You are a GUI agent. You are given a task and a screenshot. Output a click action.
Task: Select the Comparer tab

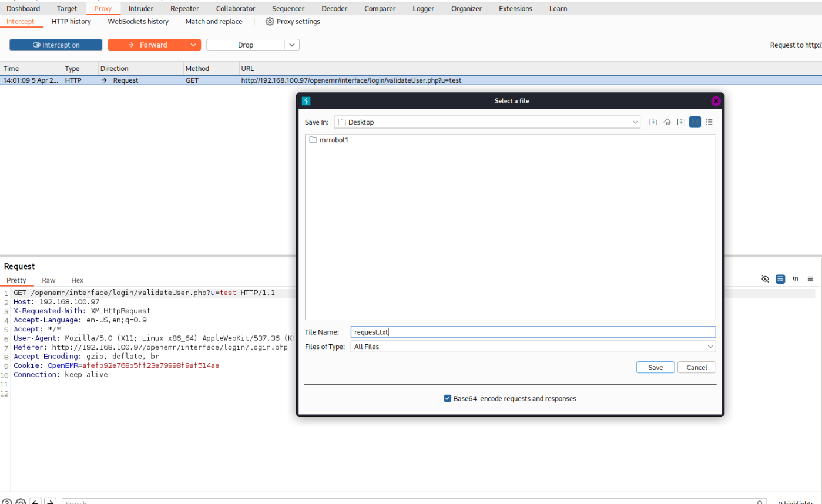(x=380, y=9)
